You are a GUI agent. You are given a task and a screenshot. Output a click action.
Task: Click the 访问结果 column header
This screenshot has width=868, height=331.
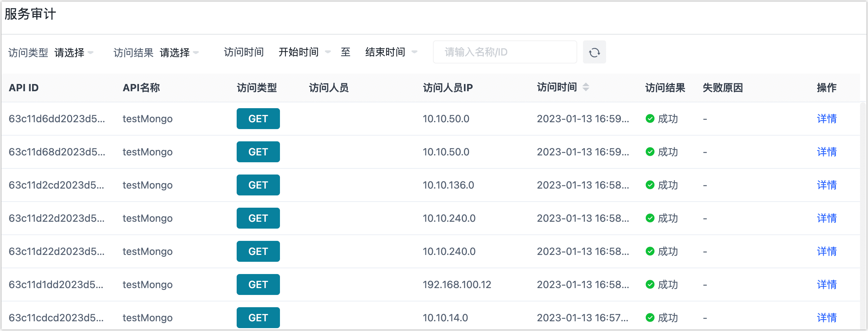click(665, 88)
